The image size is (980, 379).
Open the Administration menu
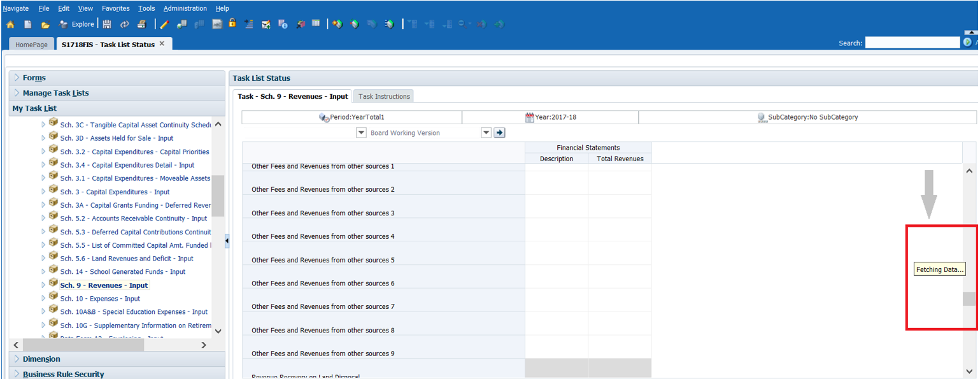(x=185, y=8)
